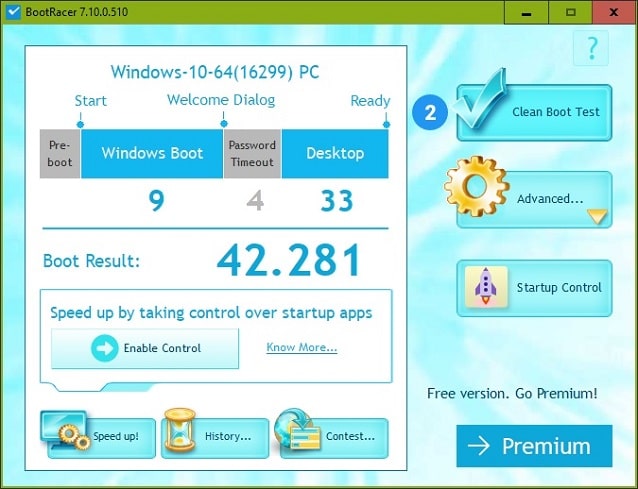Click the Windows Boot time value 9
The height and width of the screenshot is (489, 638).
(156, 200)
